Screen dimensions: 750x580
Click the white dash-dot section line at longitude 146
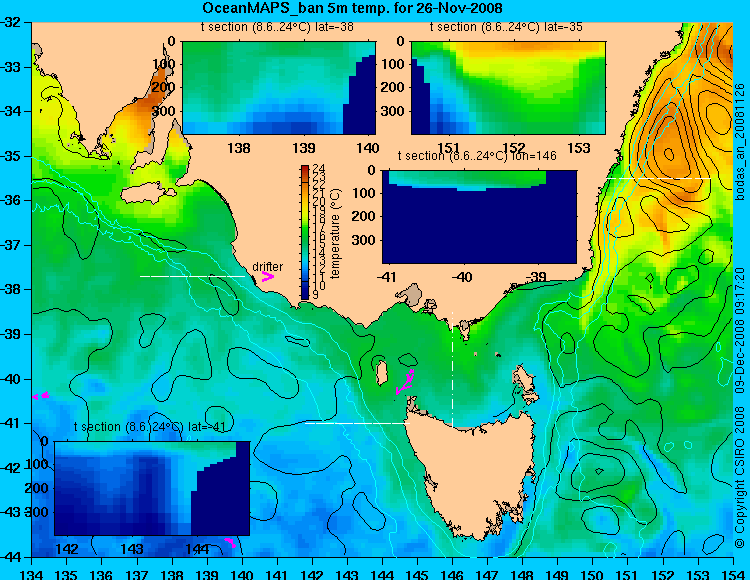coord(452,369)
